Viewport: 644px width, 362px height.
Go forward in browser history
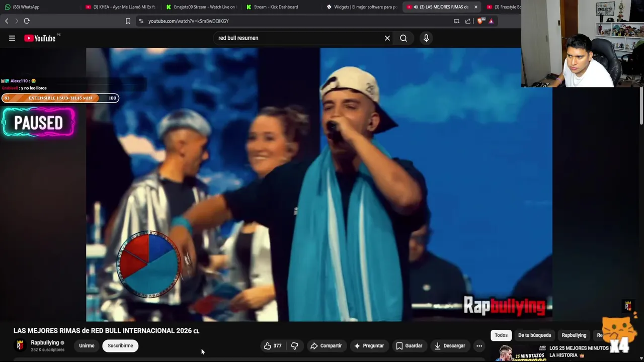tap(16, 21)
